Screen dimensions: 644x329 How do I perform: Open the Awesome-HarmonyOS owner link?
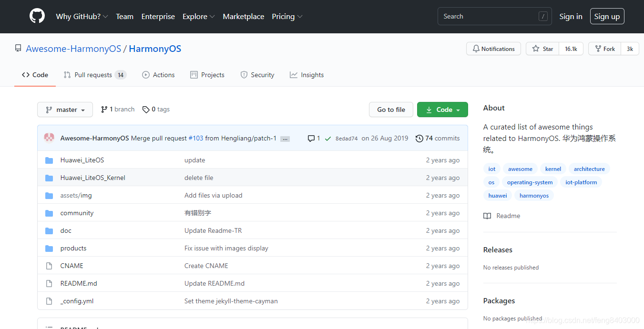click(x=73, y=49)
